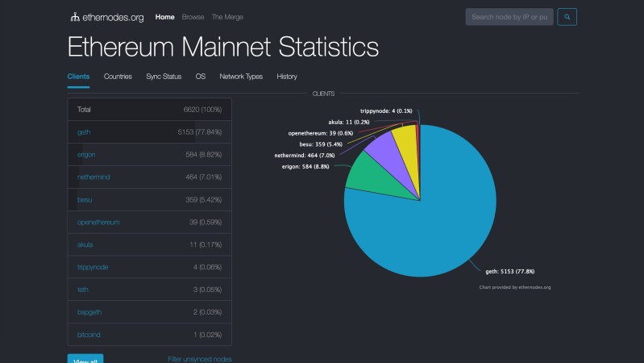The height and width of the screenshot is (363, 644).
Task: Open the Network Types tab
Action: point(241,77)
